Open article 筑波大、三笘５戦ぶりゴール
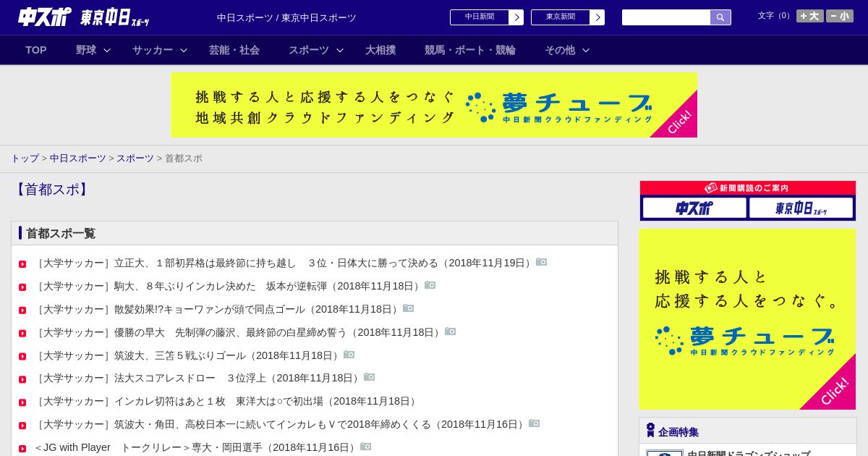The image size is (868, 456). click(188, 355)
